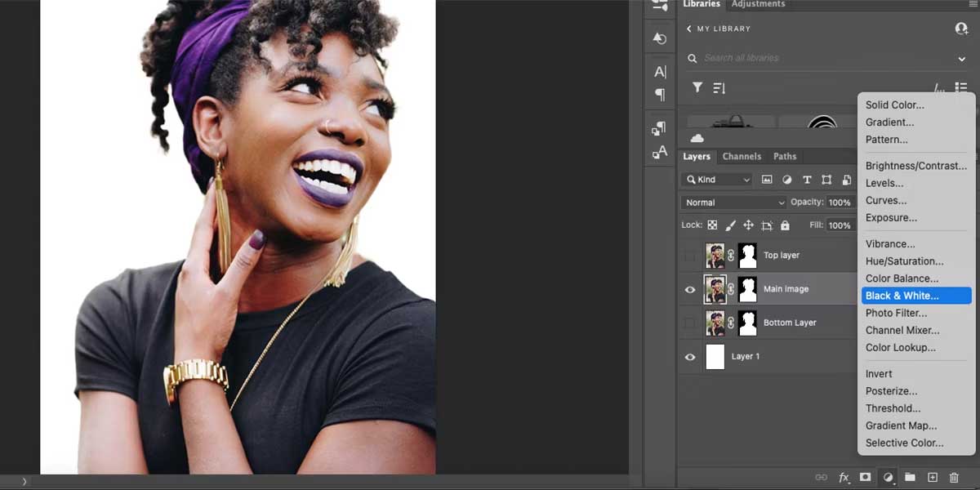Expand the library search options chevron
Viewport: 980px width, 490px height.
click(x=962, y=59)
